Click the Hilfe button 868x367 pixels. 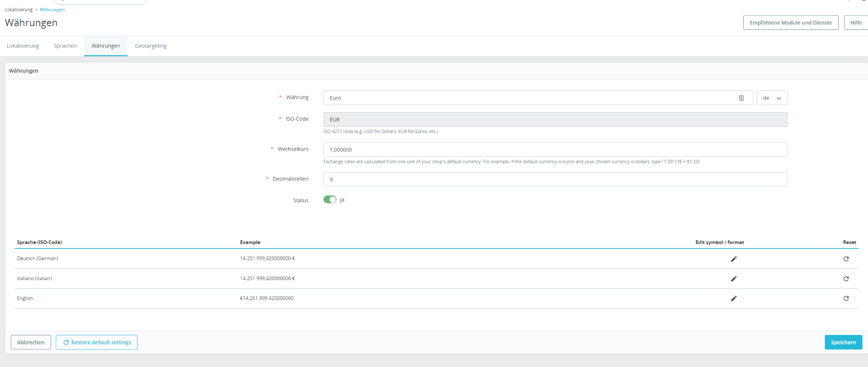[856, 23]
